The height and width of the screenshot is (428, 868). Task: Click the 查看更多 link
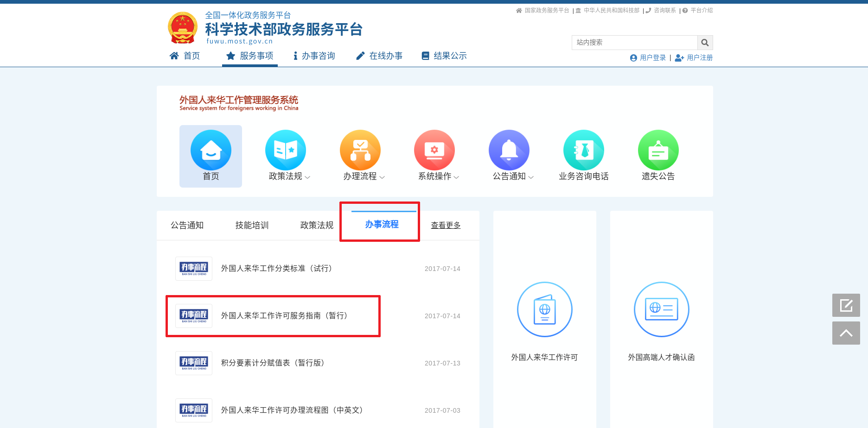point(446,226)
